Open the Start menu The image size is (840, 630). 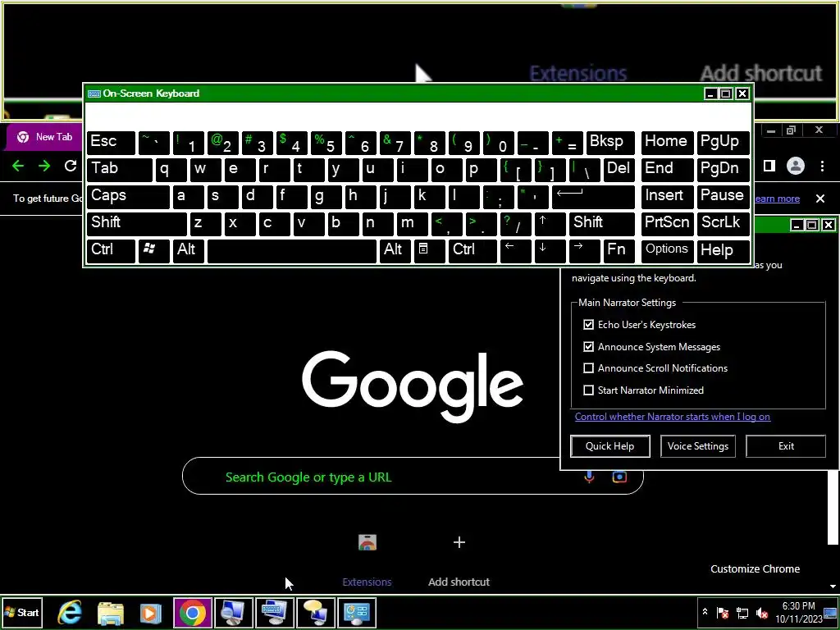click(x=21, y=612)
